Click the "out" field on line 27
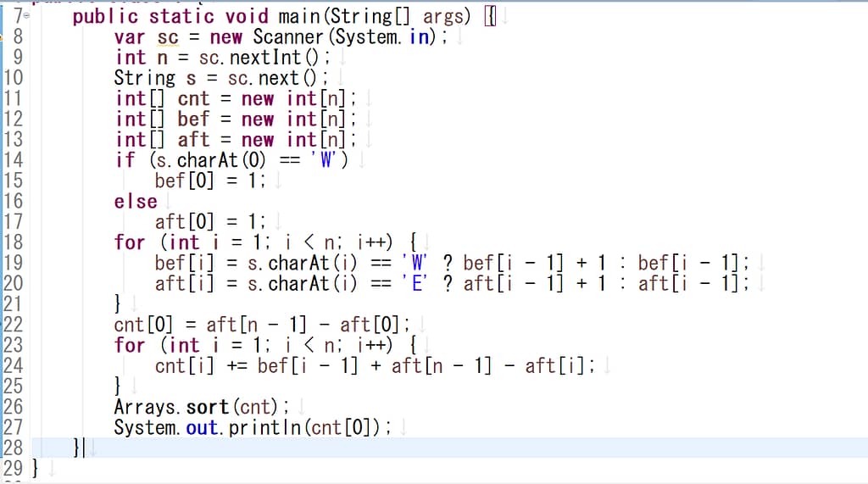The image size is (868, 484). click(x=202, y=428)
